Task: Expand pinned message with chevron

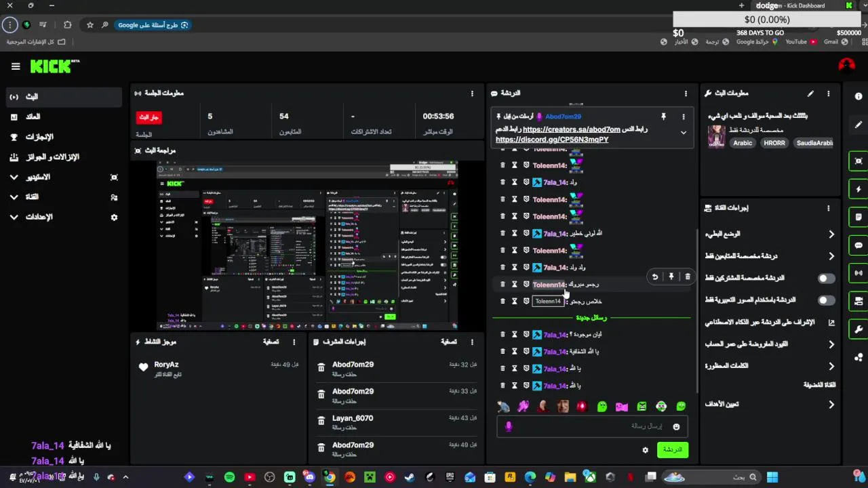Action: (x=683, y=133)
